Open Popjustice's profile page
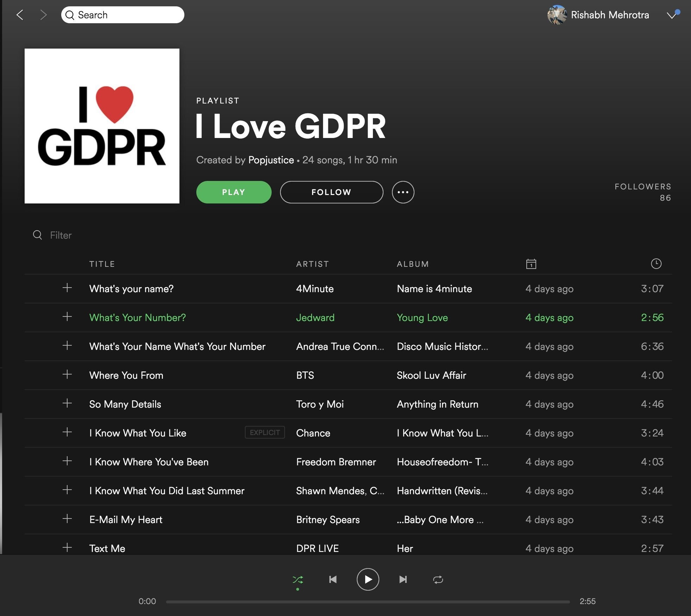 (271, 159)
